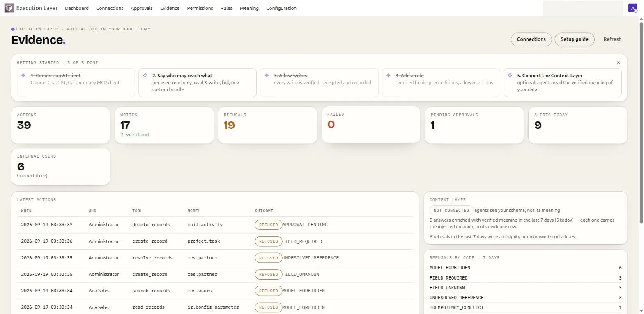Open the Internal Users stat card

pos(61,167)
